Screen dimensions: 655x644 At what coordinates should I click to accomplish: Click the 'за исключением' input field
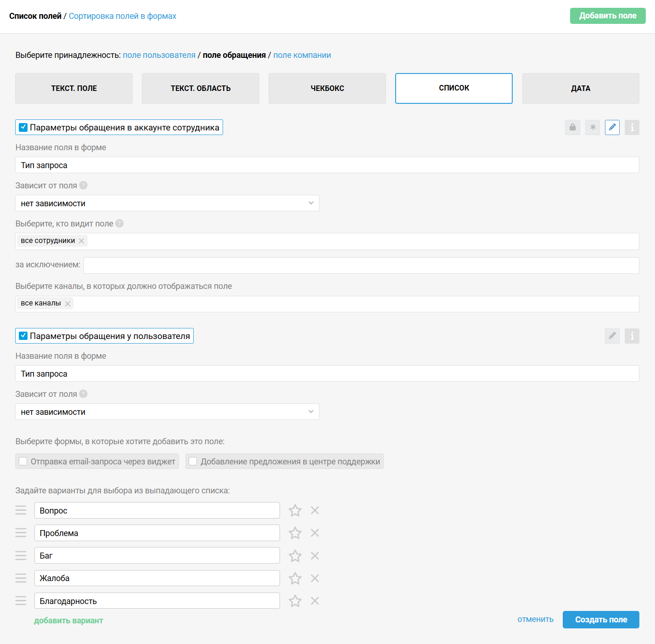click(x=361, y=266)
